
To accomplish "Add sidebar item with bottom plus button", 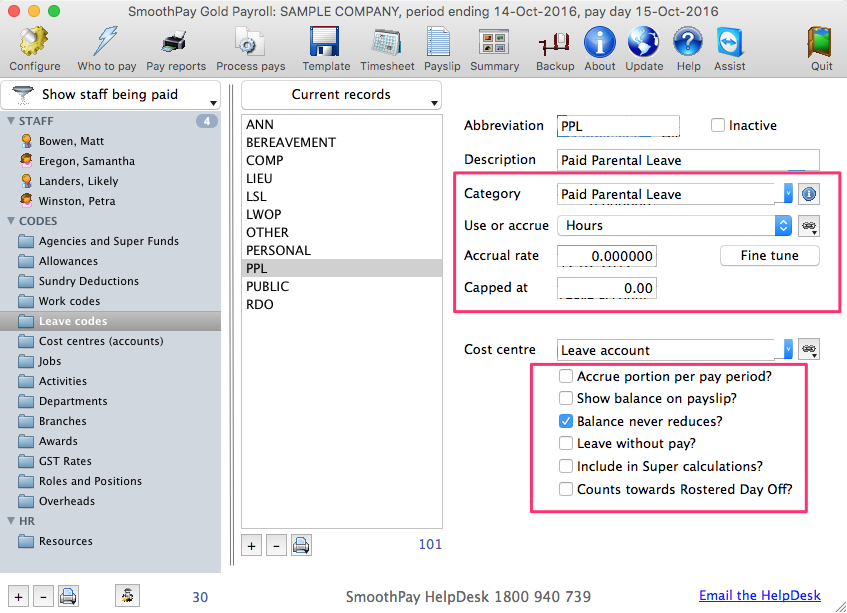I will [x=18, y=597].
